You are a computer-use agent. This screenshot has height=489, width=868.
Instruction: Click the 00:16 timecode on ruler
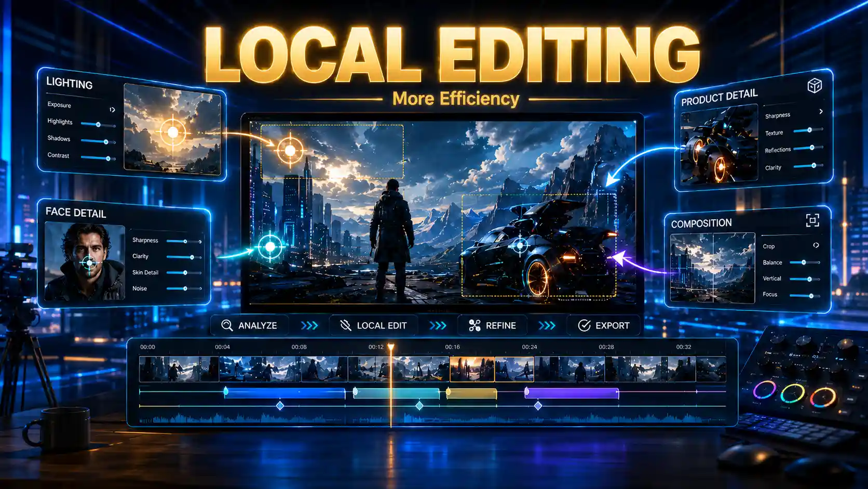[x=452, y=347]
